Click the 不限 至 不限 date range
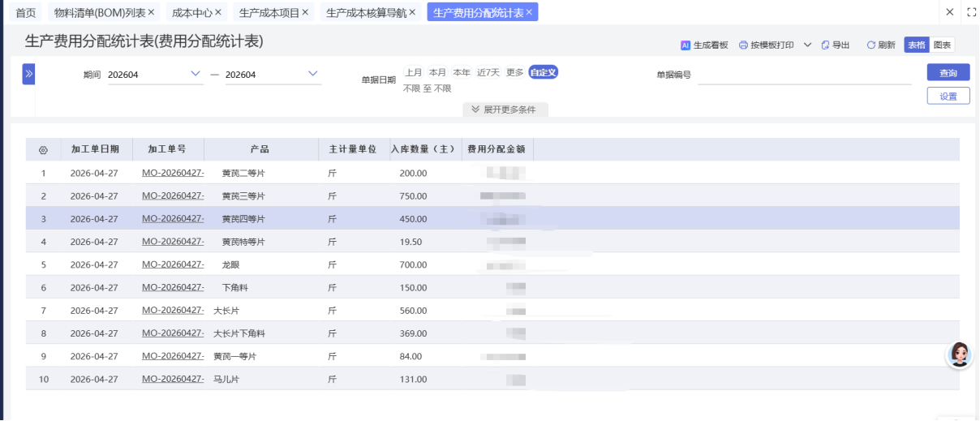This screenshot has height=421, width=980. (x=428, y=88)
